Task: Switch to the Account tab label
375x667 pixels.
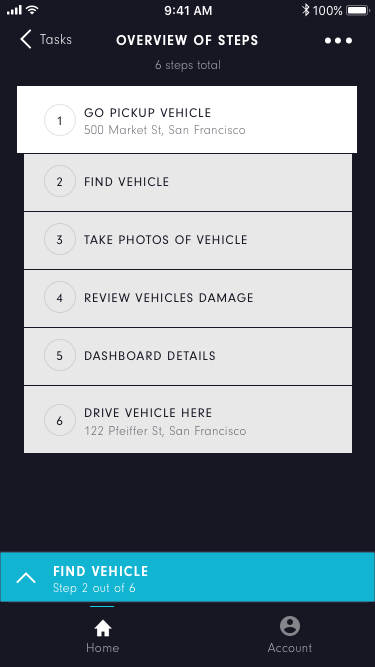Action: [290, 648]
